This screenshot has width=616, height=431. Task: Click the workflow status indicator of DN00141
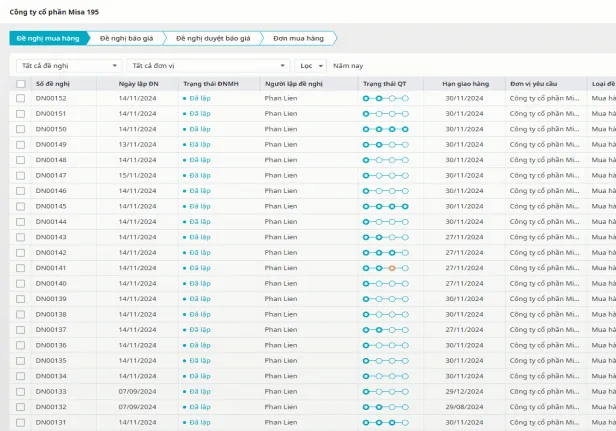pos(385,268)
